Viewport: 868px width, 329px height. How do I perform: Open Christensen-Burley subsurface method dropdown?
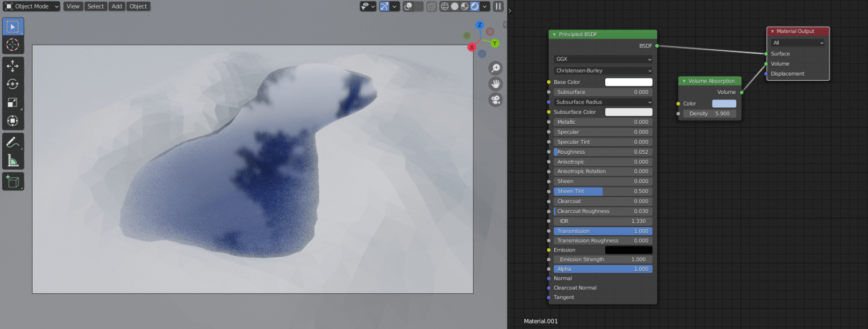(x=603, y=71)
